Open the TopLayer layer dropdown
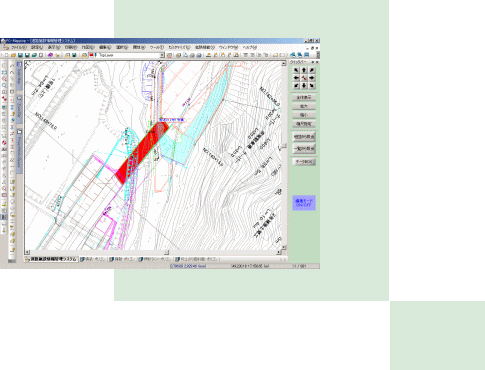 (162, 55)
